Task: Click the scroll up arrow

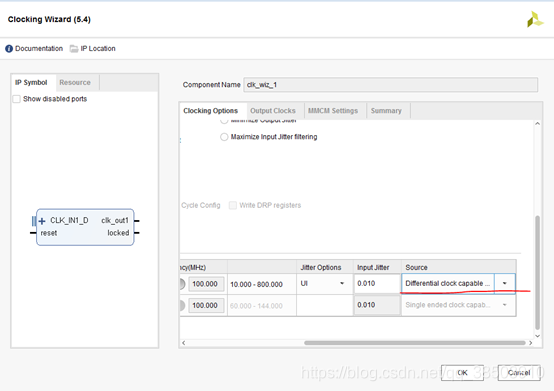Action: point(537,124)
